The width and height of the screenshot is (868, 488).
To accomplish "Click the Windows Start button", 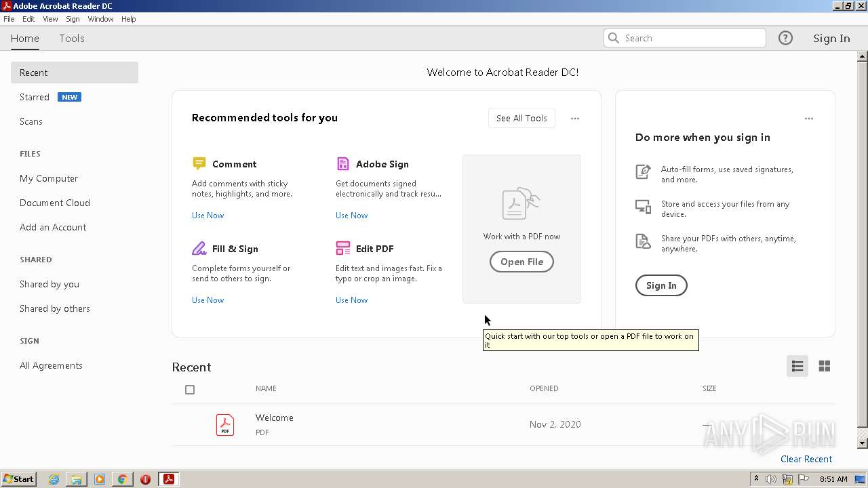I will [x=18, y=479].
